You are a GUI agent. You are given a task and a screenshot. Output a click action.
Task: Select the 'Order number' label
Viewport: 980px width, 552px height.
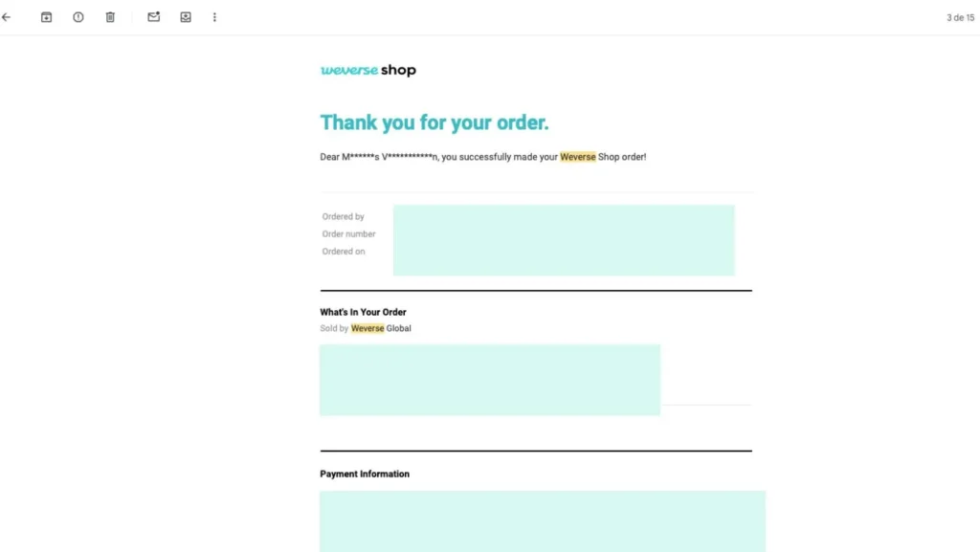coord(348,234)
